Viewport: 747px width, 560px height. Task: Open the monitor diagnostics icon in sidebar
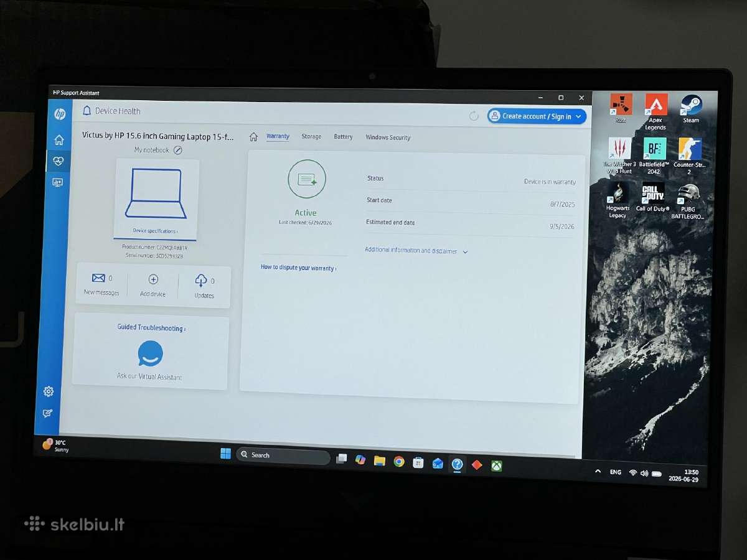pyautogui.click(x=58, y=182)
